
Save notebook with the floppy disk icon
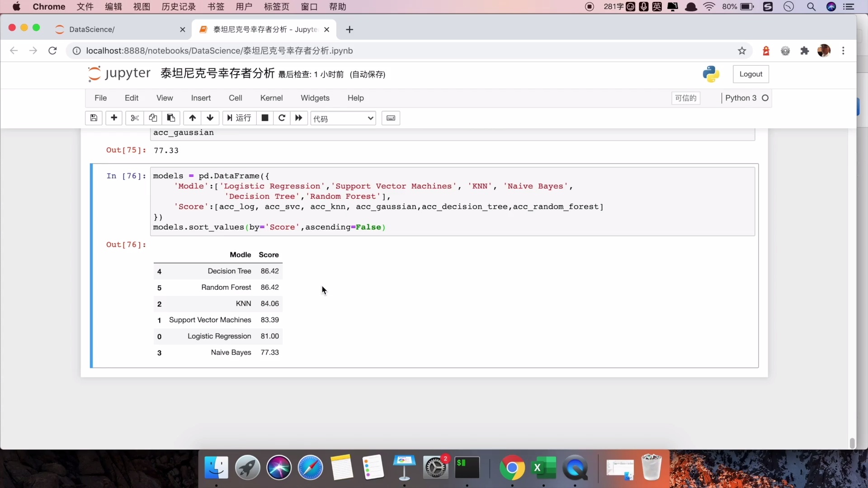(x=94, y=118)
